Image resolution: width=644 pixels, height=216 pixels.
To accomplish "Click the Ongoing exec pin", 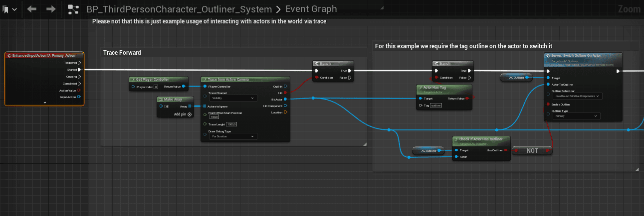I will point(79,77).
